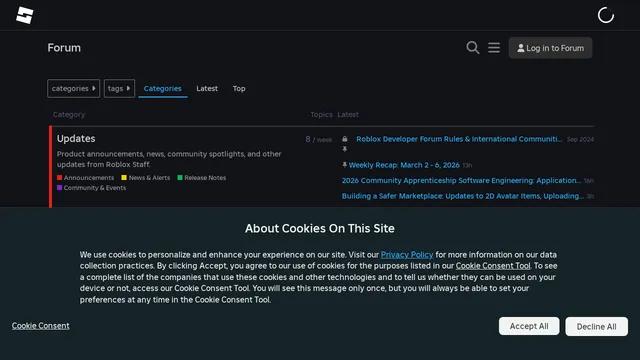
Task: Accept all cookies
Action: [529, 326]
